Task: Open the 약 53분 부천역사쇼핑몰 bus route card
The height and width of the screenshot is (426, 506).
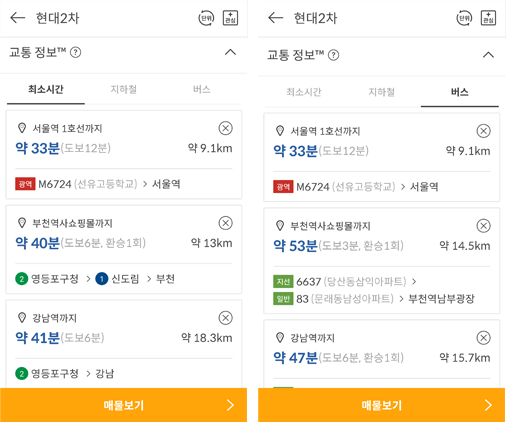Action: pos(382,261)
